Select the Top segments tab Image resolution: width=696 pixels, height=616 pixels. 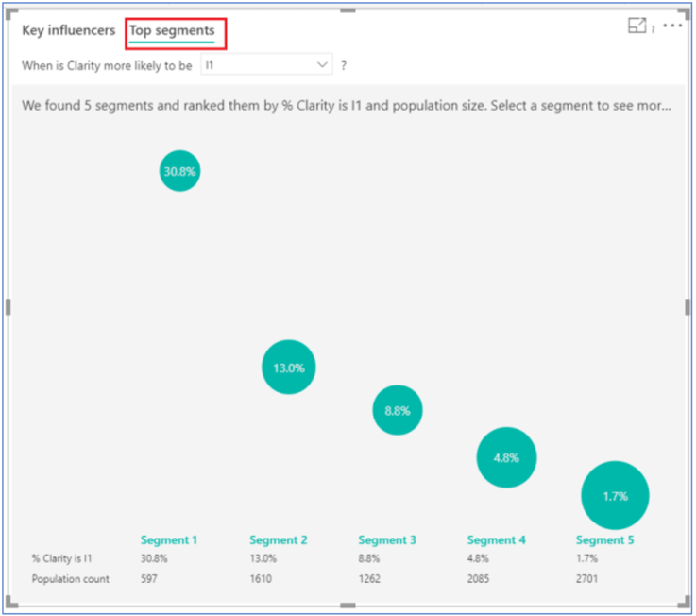(x=172, y=30)
